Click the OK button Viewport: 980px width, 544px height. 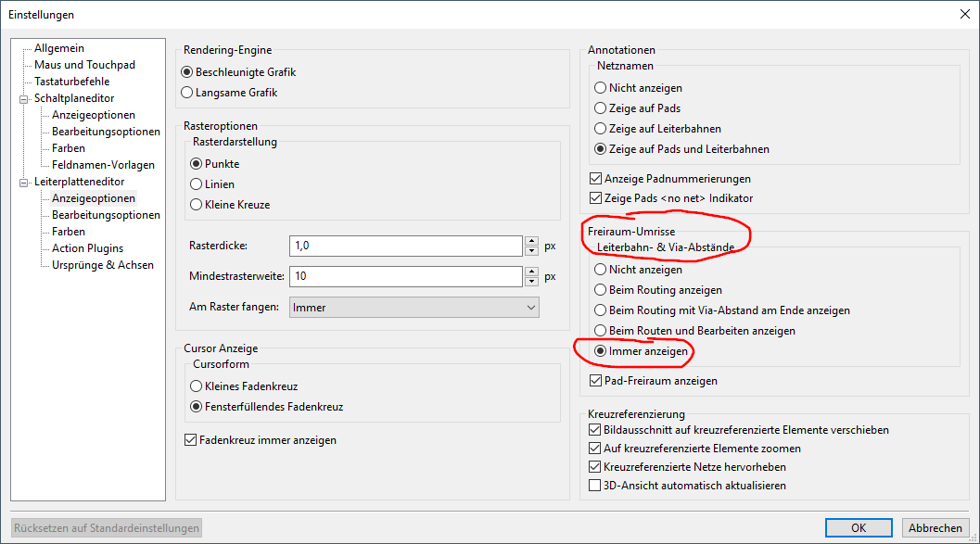859,527
